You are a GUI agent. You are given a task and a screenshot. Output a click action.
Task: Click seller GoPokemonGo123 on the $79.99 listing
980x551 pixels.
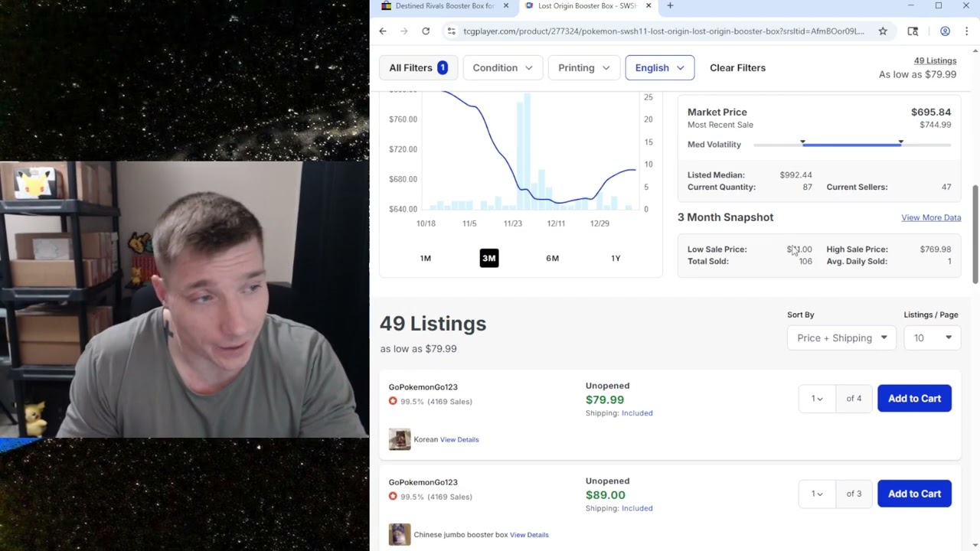(x=423, y=387)
